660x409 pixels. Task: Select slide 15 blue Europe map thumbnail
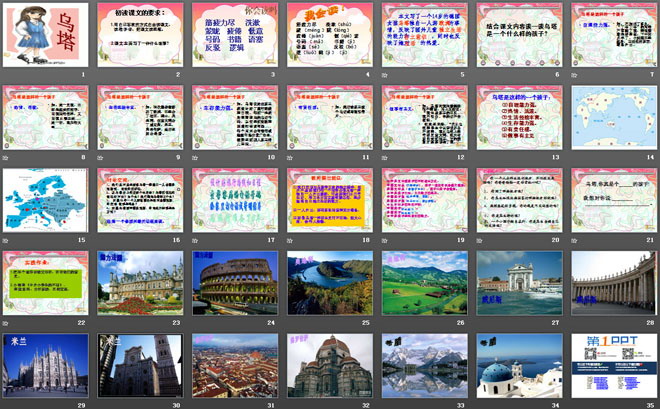(45, 200)
